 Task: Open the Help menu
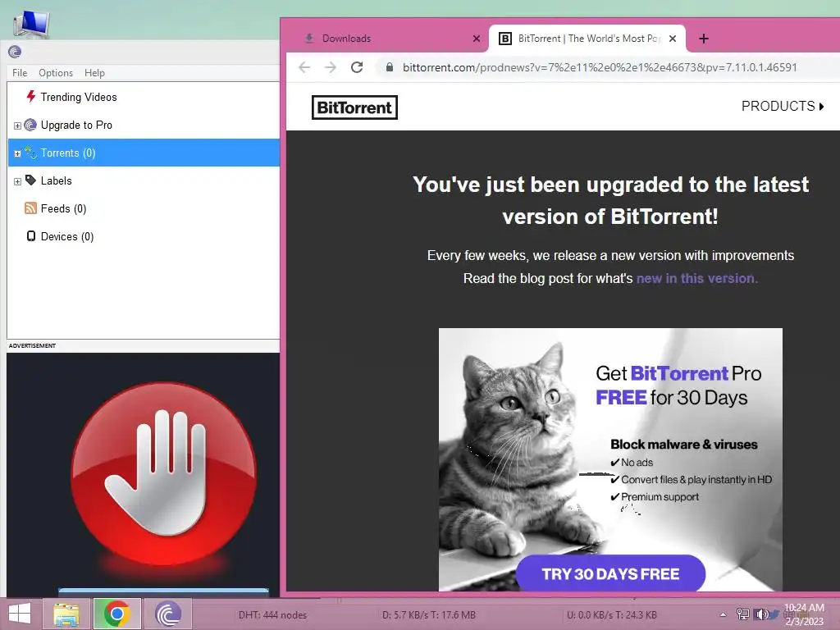coord(94,73)
